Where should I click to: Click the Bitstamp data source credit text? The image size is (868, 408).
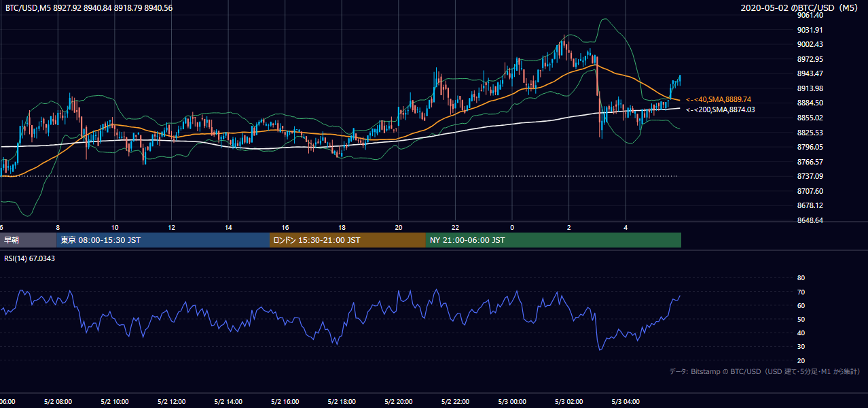[x=765, y=371]
